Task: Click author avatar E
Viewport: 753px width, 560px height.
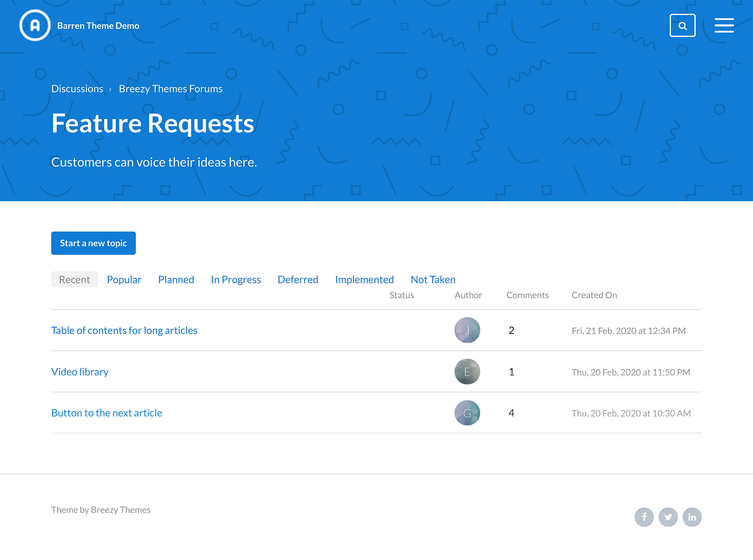Action: pos(467,371)
